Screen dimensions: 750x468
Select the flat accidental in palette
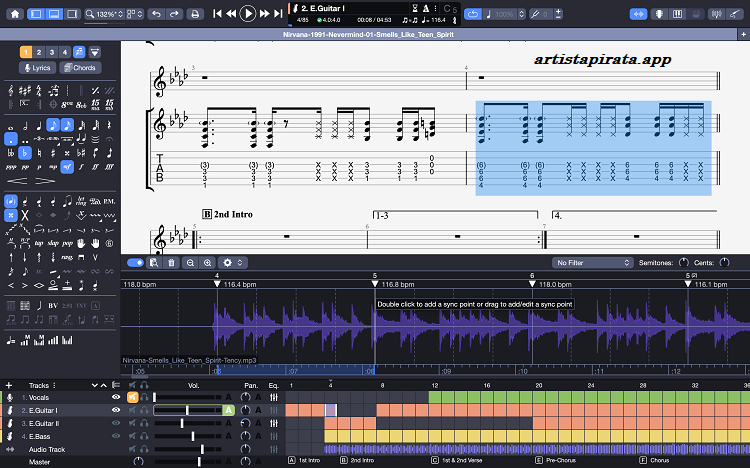(x=24, y=153)
